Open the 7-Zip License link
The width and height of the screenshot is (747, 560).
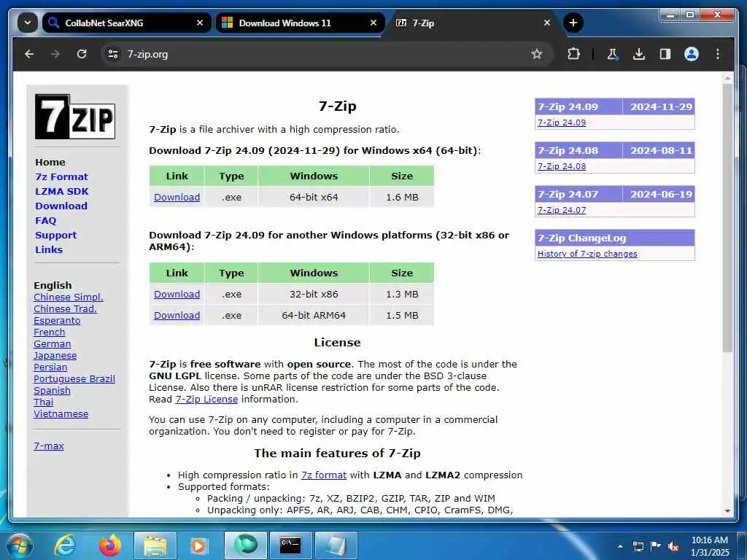pos(206,400)
